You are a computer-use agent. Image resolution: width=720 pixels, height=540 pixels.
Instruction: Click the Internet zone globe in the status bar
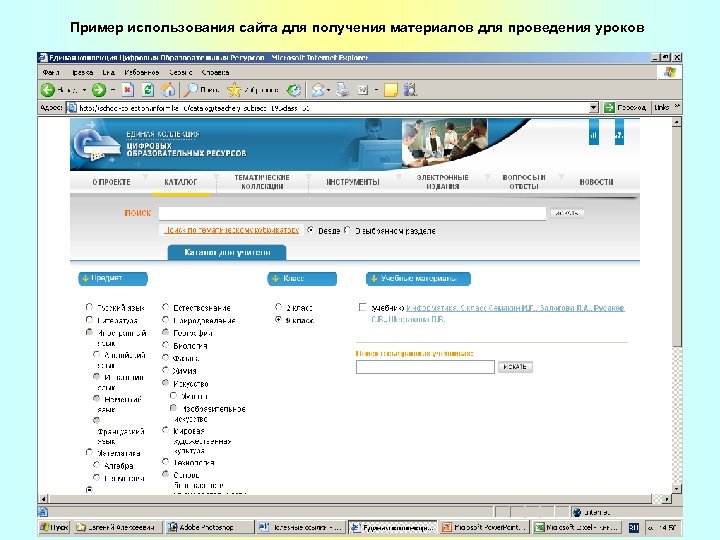577,512
